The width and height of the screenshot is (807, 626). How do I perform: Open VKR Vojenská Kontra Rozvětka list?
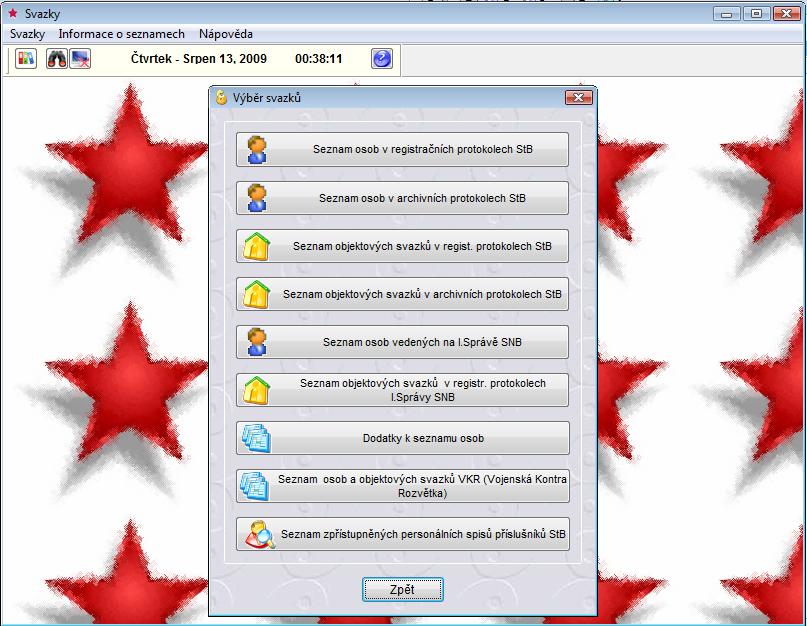click(403, 486)
